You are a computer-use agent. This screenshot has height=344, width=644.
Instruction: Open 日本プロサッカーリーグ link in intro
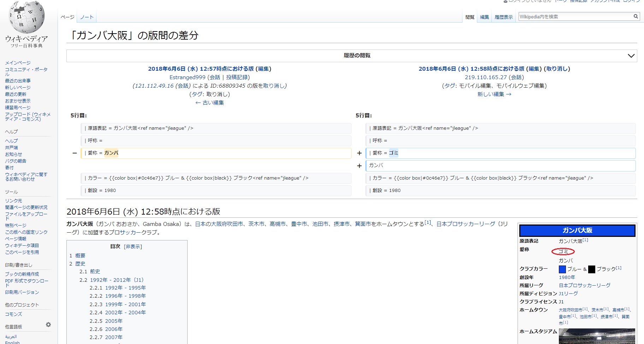pos(466,224)
